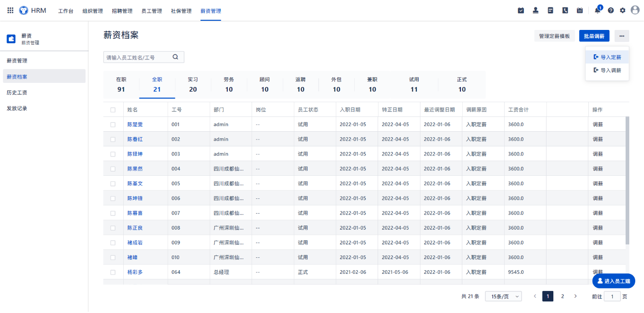Open 薪资管理 in the left sidebar
Screen dimensions: 644x313
click(44, 61)
